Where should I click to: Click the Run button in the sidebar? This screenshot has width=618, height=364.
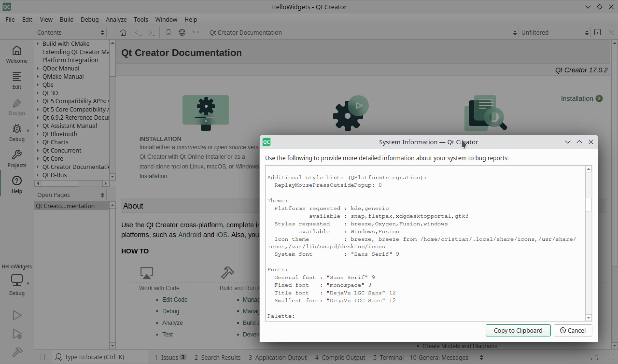pyautogui.click(x=16, y=315)
